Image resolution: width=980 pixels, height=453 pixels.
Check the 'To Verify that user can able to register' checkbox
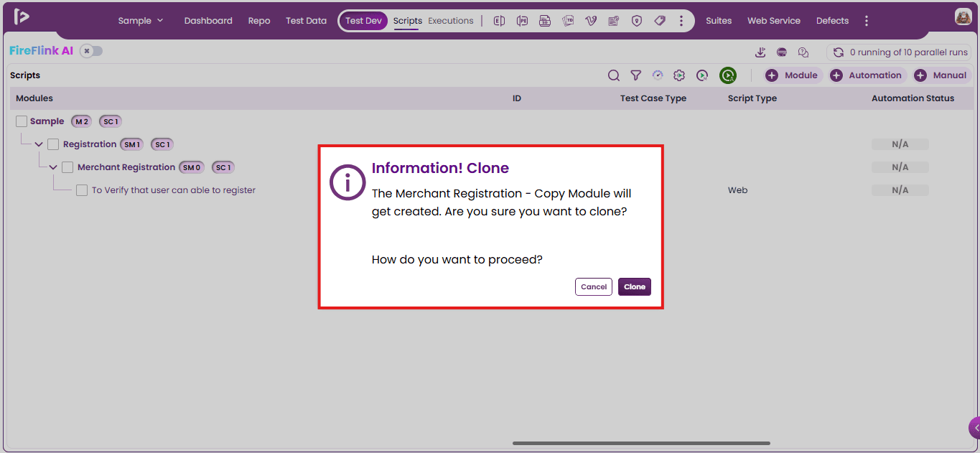(82, 190)
